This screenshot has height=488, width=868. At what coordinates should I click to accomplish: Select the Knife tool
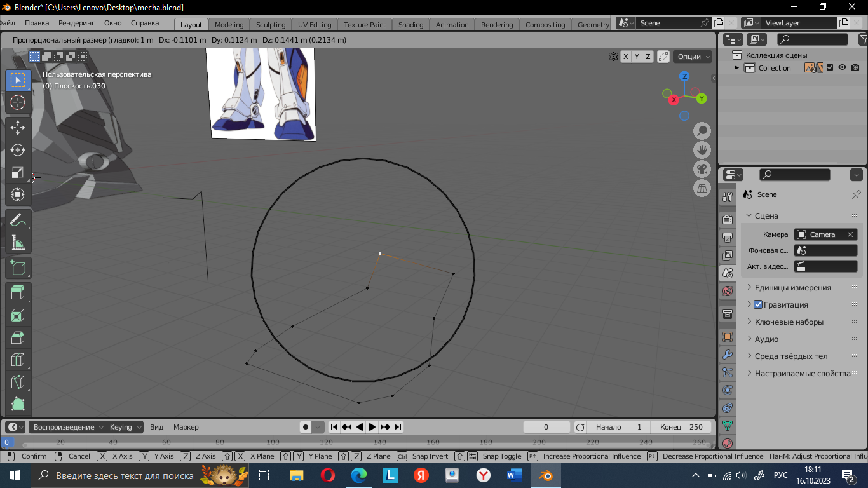click(18, 382)
